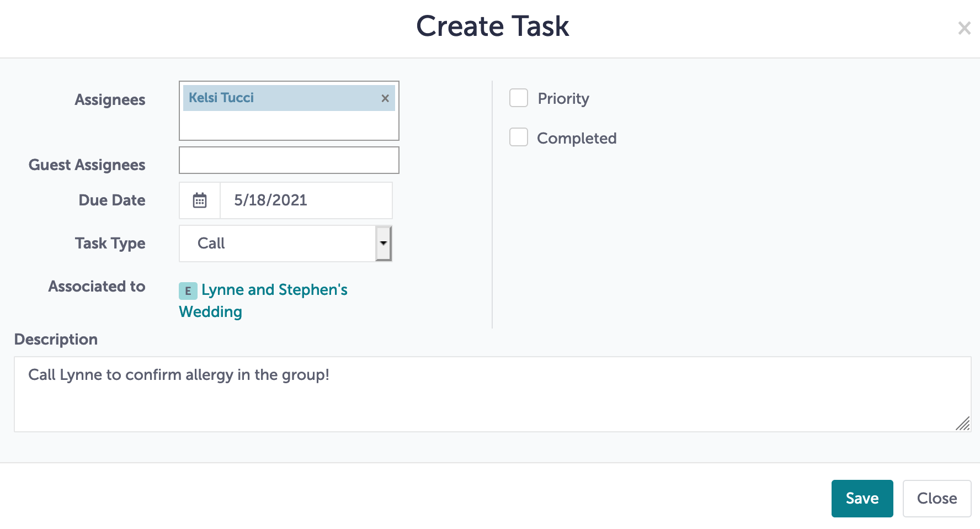980x529 pixels.
Task: Click the E event badge icon
Action: [x=188, y=291]
